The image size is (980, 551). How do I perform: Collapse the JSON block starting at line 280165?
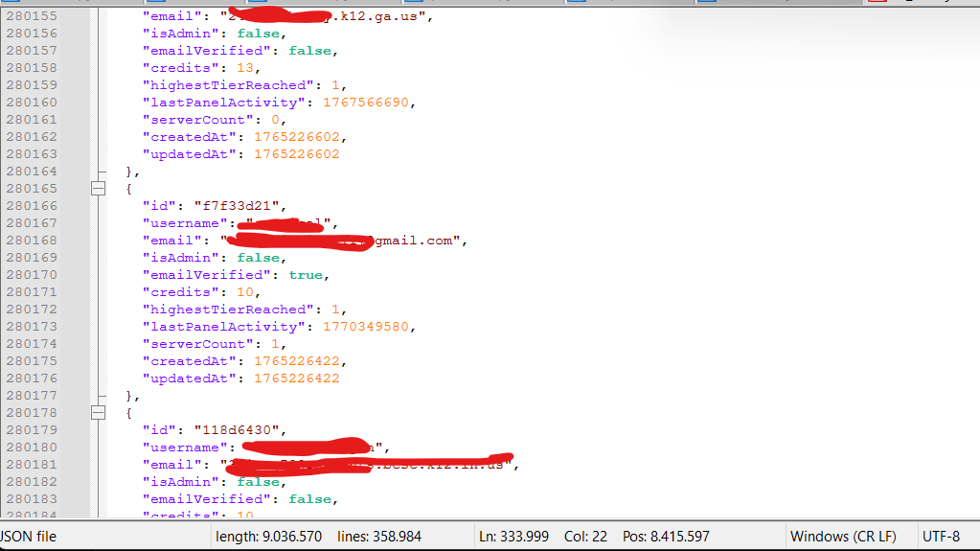98,189
